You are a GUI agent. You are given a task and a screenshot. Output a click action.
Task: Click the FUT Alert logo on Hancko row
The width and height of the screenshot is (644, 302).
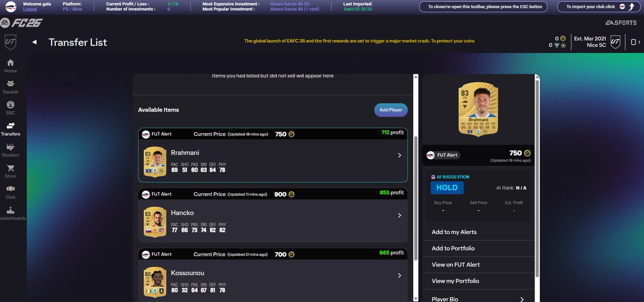tap(145, 194)
